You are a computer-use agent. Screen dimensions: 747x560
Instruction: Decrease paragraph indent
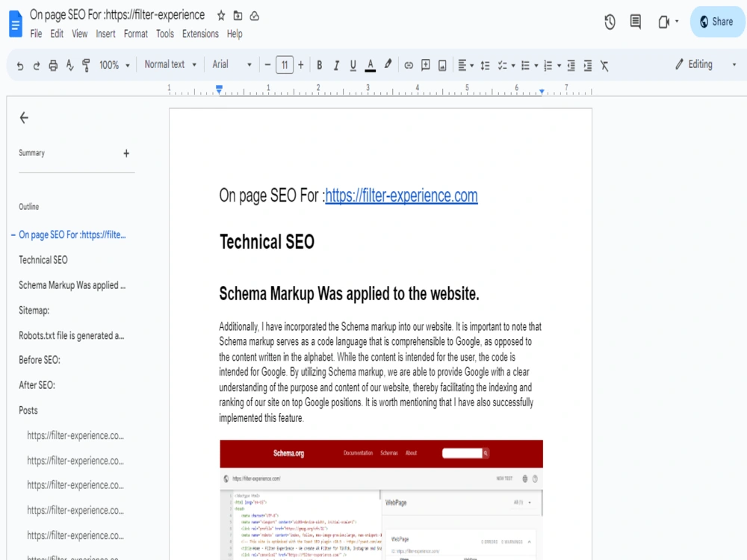571,65
